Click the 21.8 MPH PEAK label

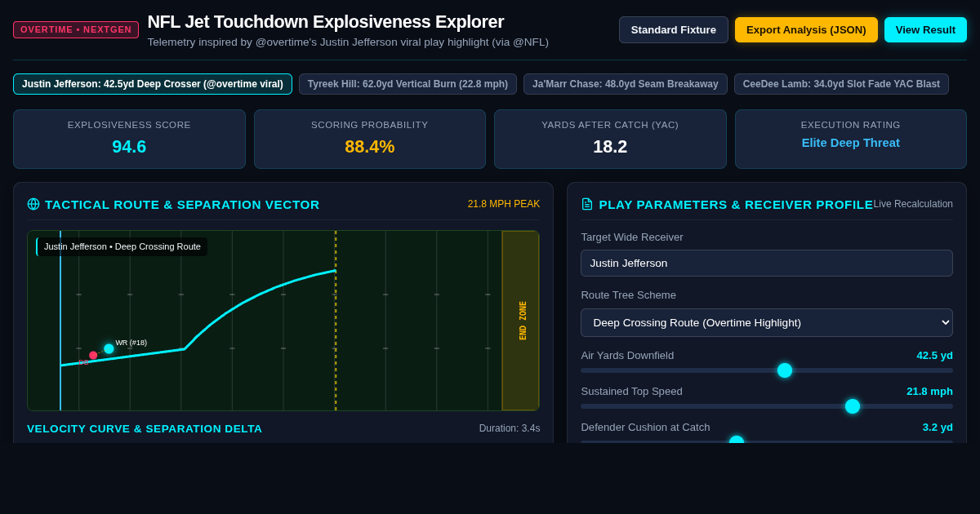504,204
